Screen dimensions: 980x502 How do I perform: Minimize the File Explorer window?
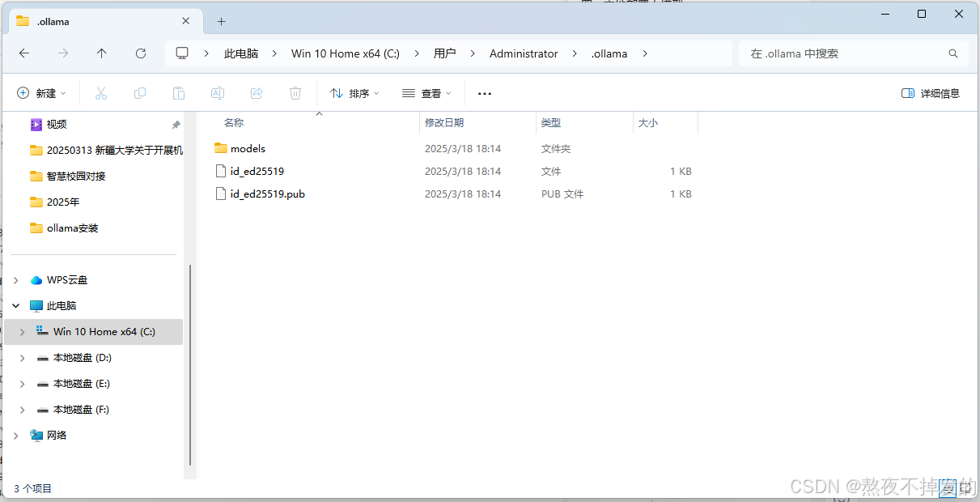pos(885,14)
